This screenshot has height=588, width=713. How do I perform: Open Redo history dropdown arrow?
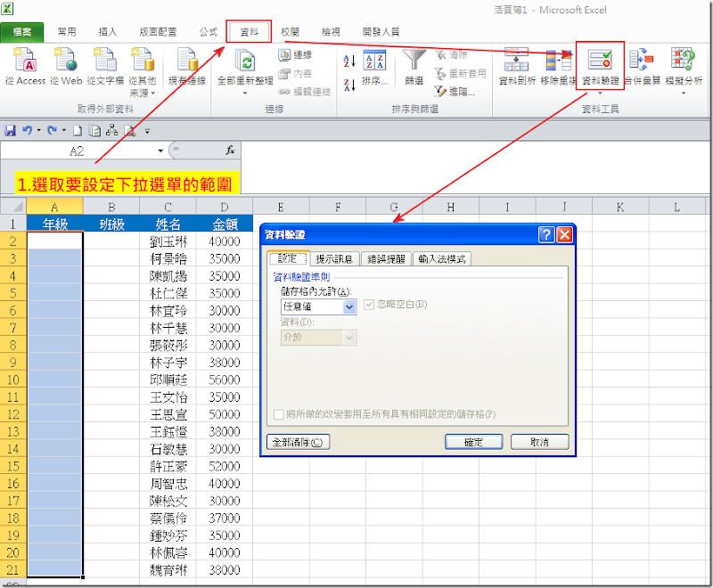click(63, 131)
